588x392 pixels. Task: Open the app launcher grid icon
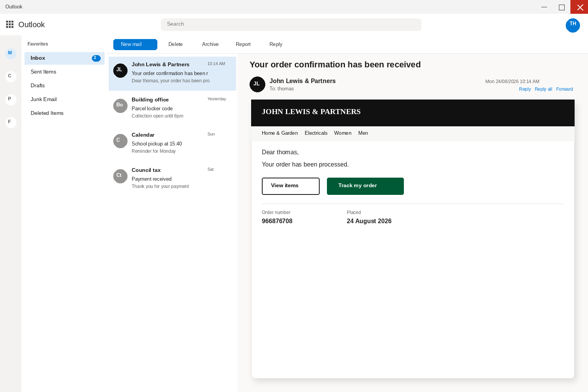click(10, 24)
